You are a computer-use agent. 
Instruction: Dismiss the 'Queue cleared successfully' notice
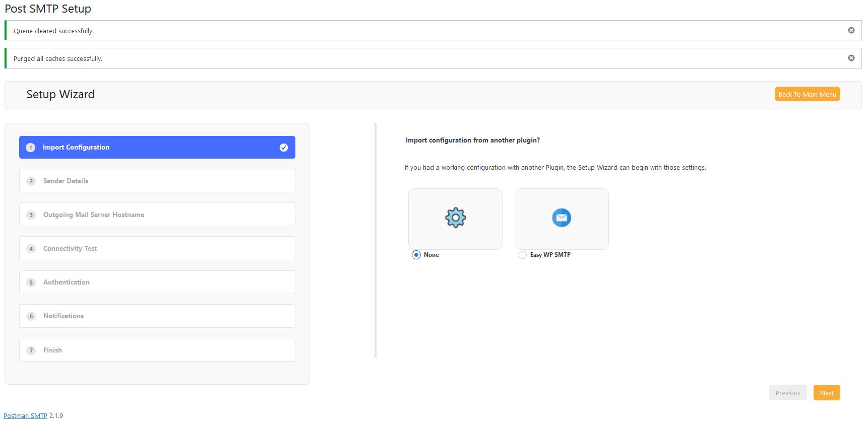851,30
